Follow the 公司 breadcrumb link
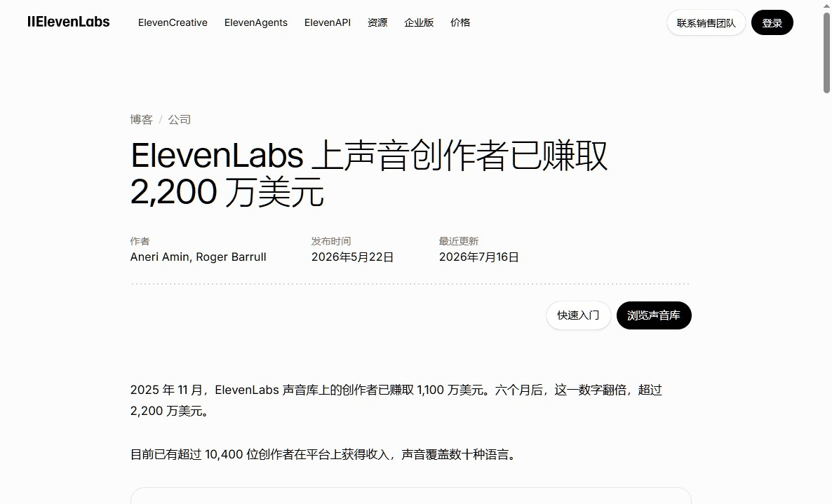The width and height of the screenshot is (832, 504). click(x=180, y=120)
